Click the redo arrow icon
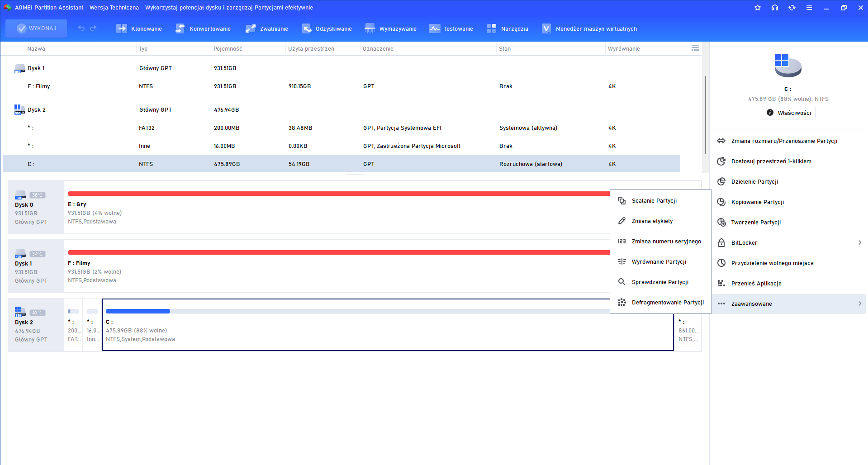This screenshot has height=465, width=868. click(x=93, y=28)
